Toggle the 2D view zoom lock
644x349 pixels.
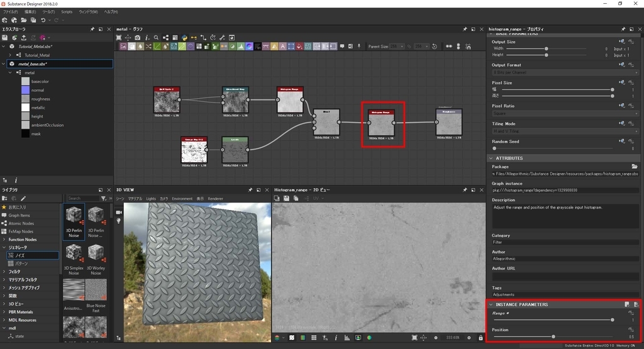click(x=480, y=338)
